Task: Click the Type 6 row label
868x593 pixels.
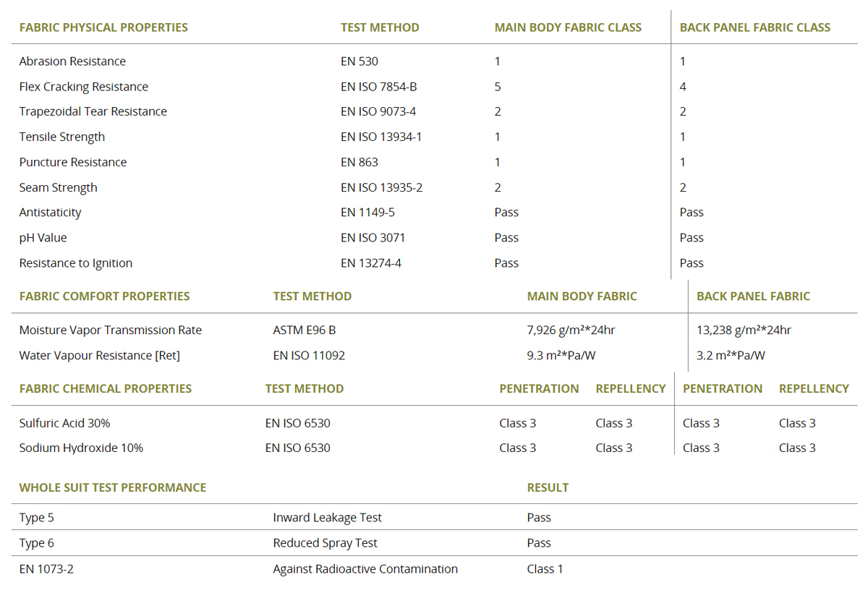Action: tap(37, 543)
